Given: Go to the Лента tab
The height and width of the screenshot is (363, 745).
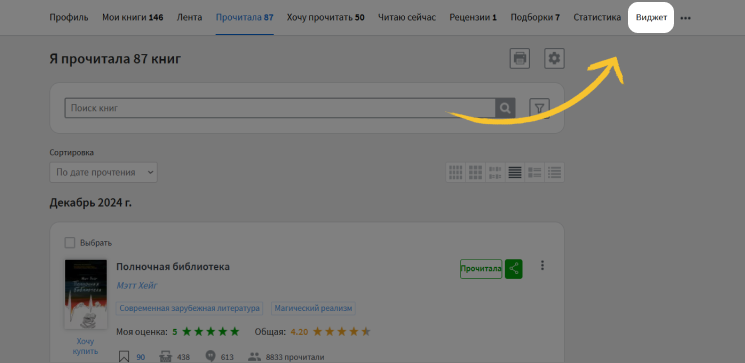Looking at the screenshot, I should pos(190,18).
